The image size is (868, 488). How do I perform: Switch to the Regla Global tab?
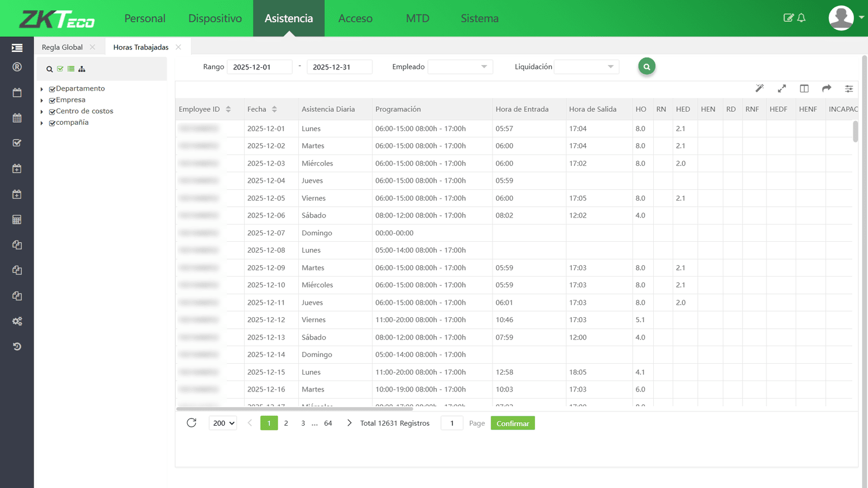point(62,47)
